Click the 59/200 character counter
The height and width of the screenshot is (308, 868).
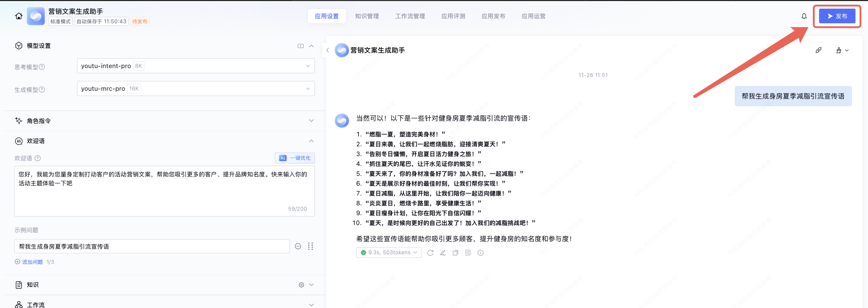(297, 209)
